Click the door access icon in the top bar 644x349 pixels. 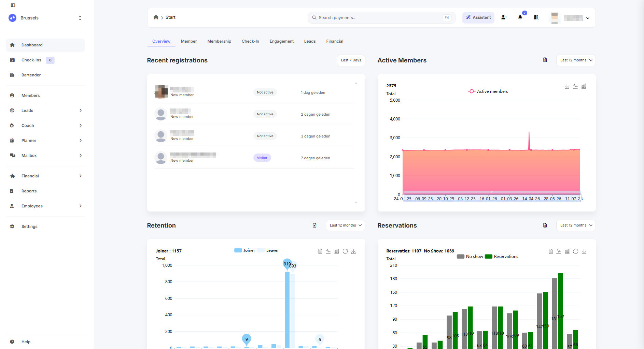pos(536,17)
